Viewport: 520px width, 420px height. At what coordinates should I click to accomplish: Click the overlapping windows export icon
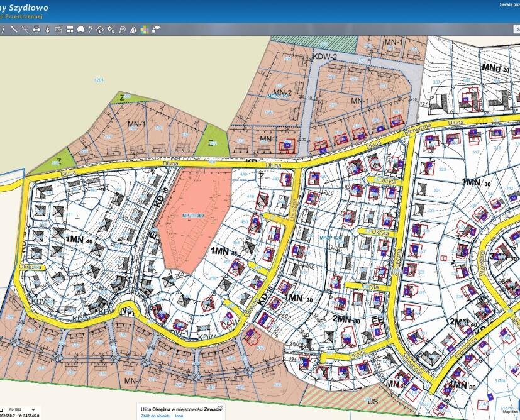coord(58,30)
